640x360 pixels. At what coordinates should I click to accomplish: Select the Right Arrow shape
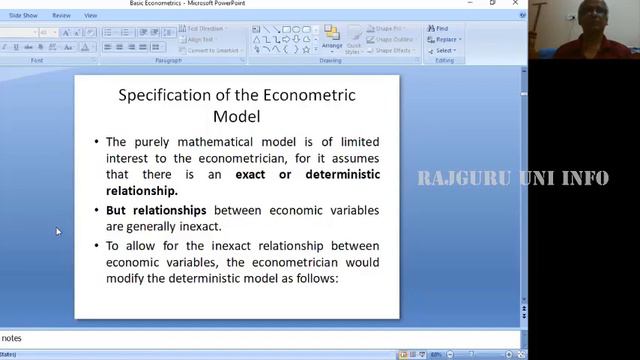[286, 40]
